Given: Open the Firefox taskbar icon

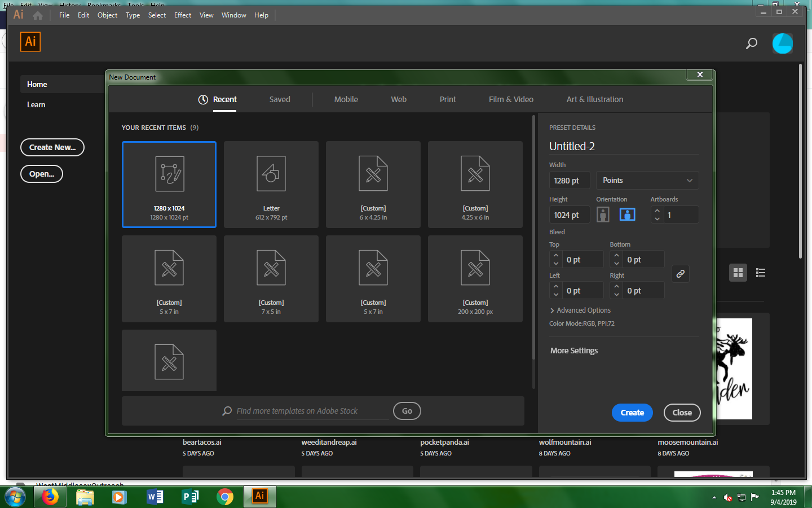Looking at the screenshot, I should pos(50,497).
